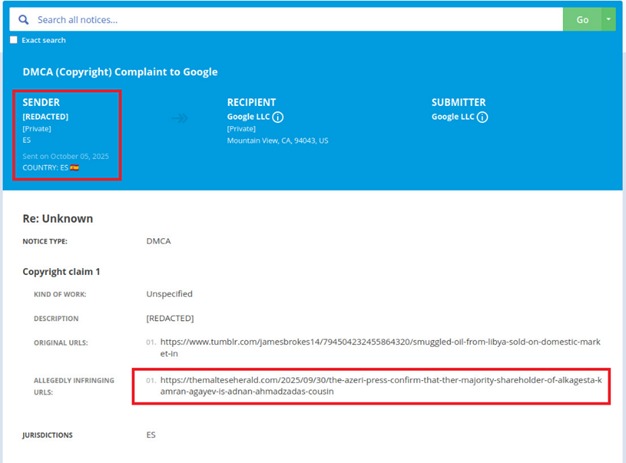The height and width of the screenshot is (463, 626).
Task: Focus the "Search all notices" input field
Action: (x=290, y=19)
